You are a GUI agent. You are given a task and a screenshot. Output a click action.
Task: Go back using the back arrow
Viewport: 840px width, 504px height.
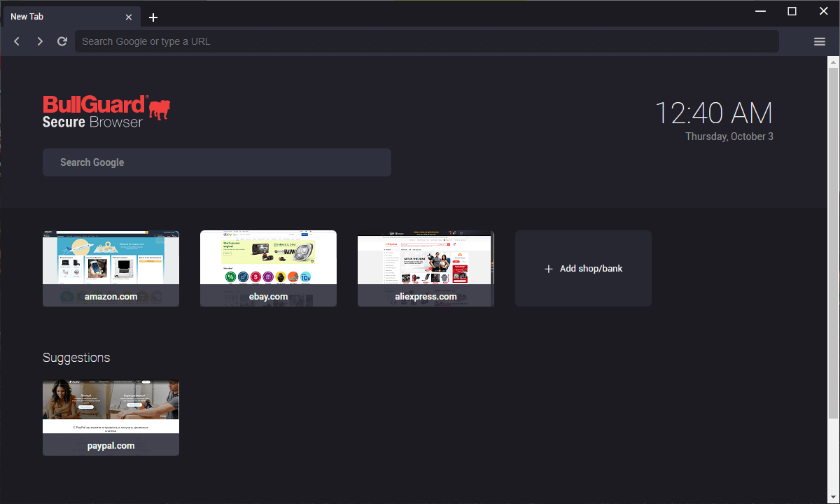click(x=17, y=41)
